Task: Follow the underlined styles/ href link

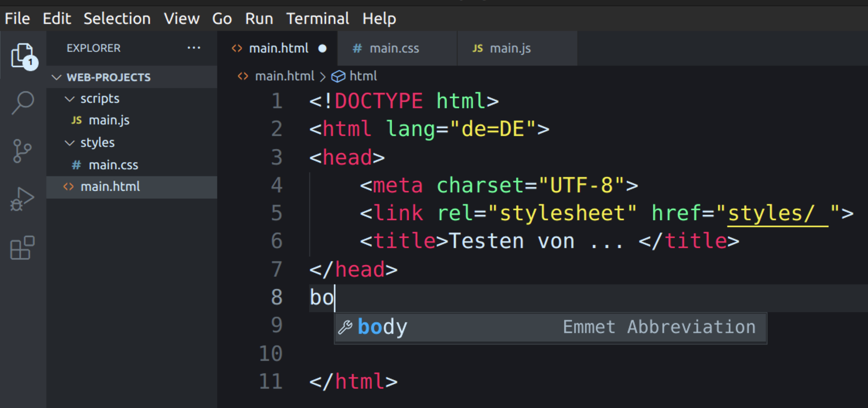Action: pos(778,213)
